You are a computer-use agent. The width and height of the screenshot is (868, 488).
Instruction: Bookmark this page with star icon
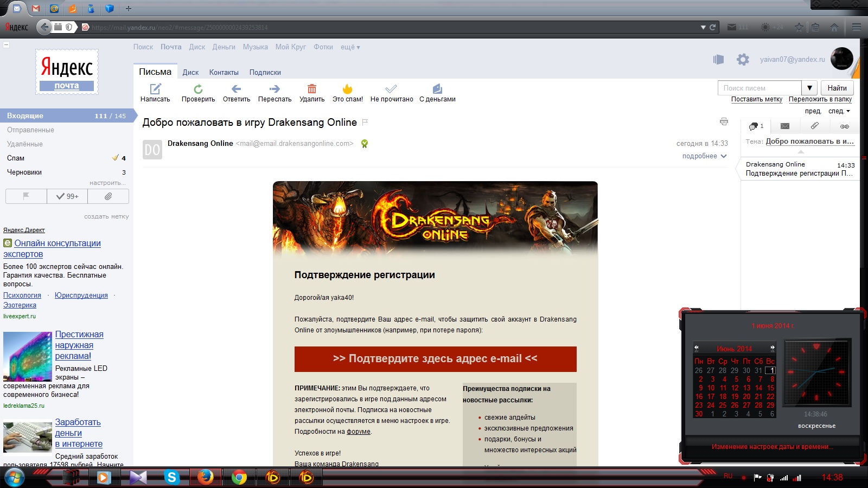[x=799, y=27]
